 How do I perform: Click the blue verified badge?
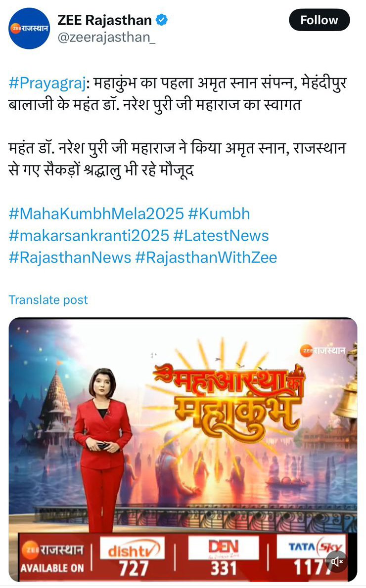click(x=161, y=20)
